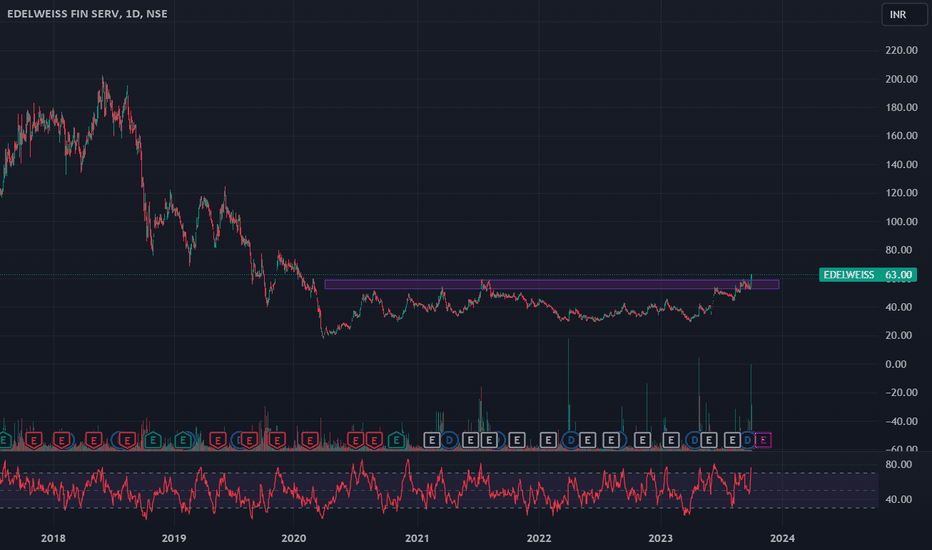Click the 220.00 price axis label
Image resolution: width=932 pixels, height=550 pixels.
click(x=901, y=51)
